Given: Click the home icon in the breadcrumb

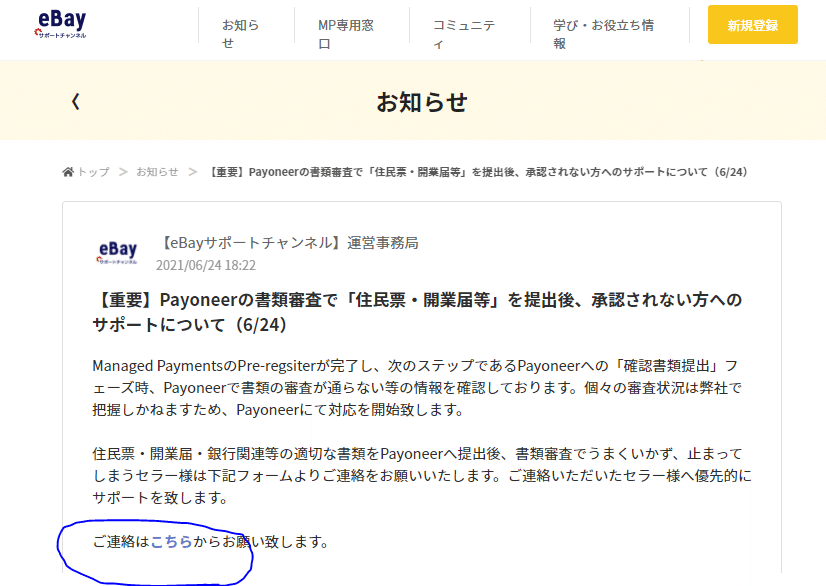Looking at the screenshot, I should point(68,172).
